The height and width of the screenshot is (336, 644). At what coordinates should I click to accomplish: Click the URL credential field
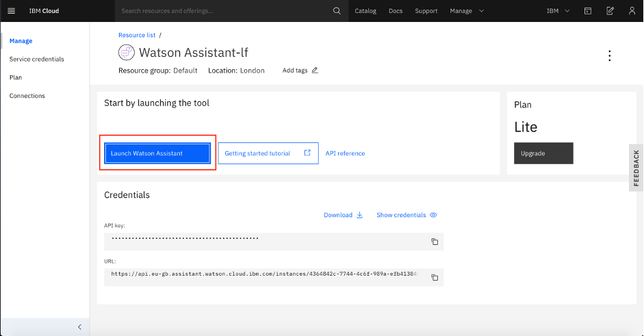point(274,277)
